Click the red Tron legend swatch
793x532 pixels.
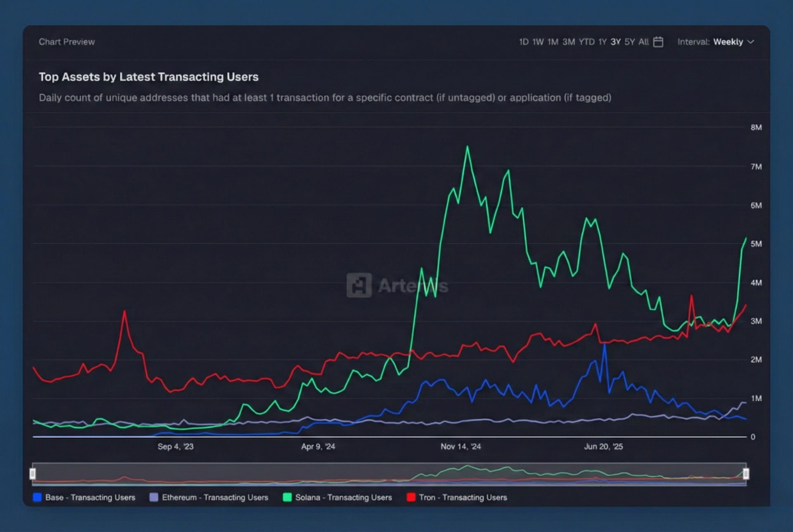coord(411,497)
